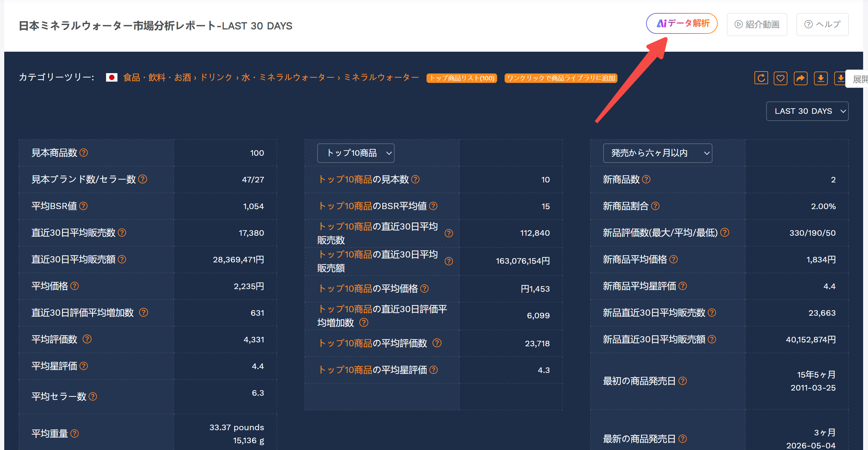This screenshot has height=450, width=868.
Task: Open 食品・飲料・お酒 category link
Action: [157, 78]
